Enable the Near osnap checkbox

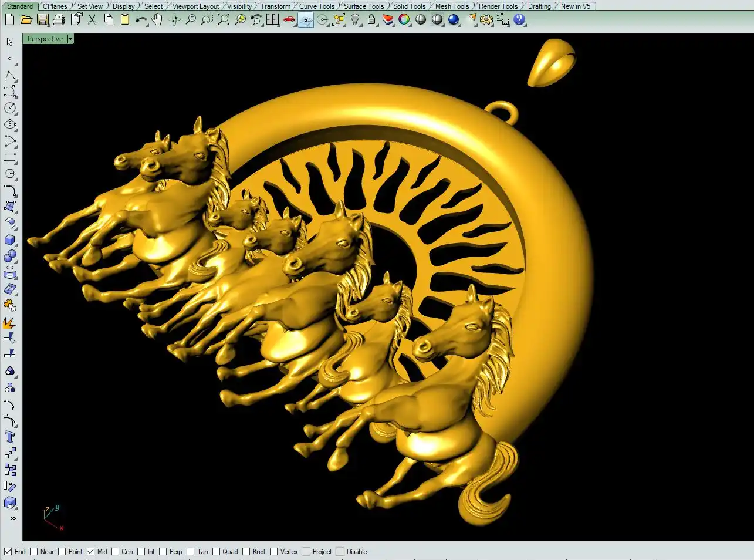(34, 552)
